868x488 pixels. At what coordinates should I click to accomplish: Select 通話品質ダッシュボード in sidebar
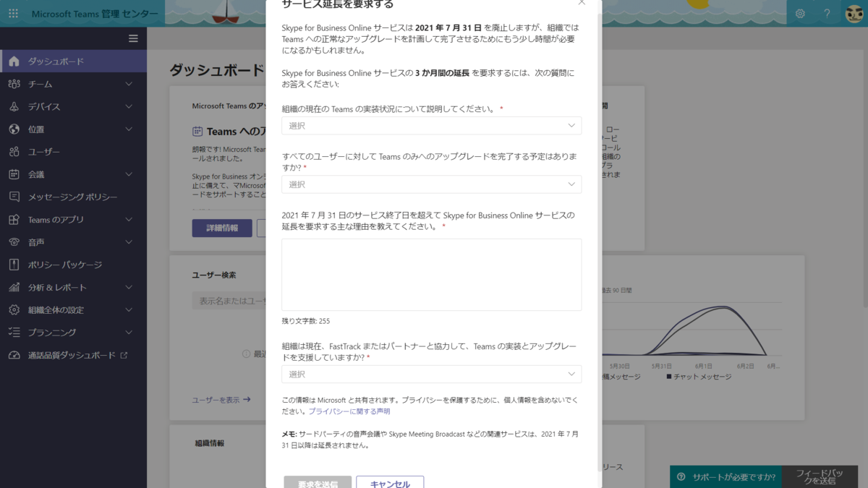tap(72, 355)
